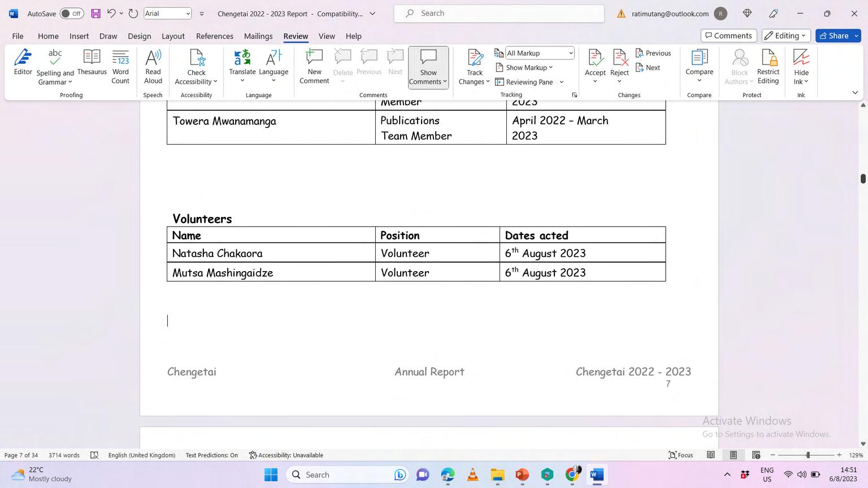Open the Tracking options dialog launcher
This screenshot has height=488, width=868.
[x=574, y=95]
